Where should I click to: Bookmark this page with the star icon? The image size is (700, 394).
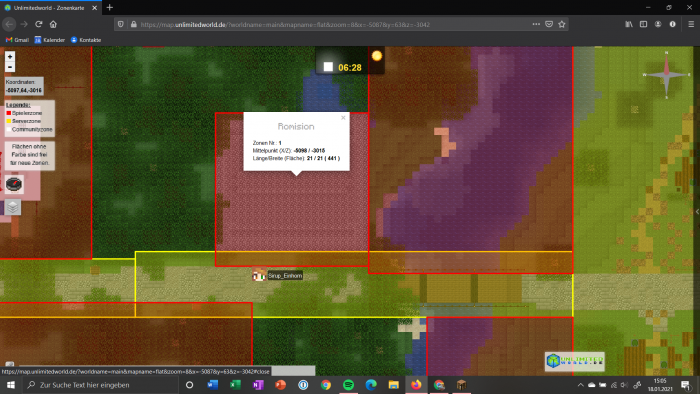(x=562, y=24)
